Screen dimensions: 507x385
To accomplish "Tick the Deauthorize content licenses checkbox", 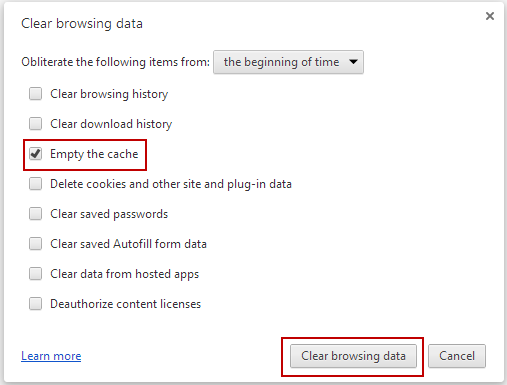I will (x=35, y=304).
